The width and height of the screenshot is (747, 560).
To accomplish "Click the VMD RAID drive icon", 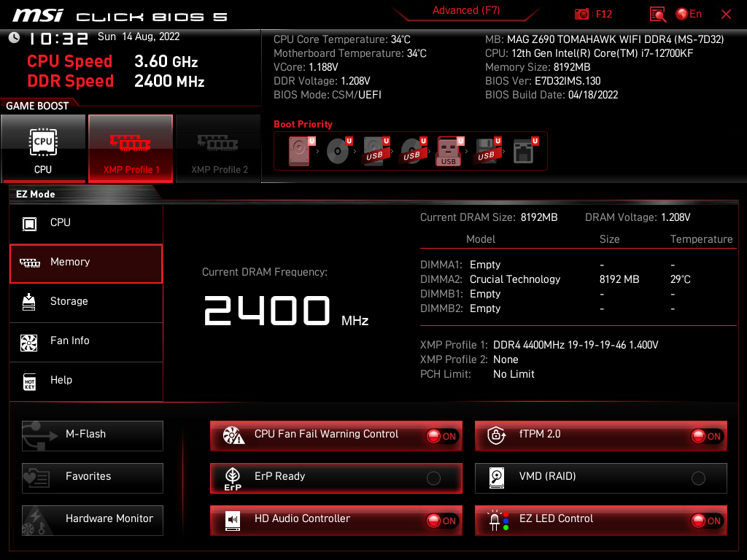I will point(496,478).
